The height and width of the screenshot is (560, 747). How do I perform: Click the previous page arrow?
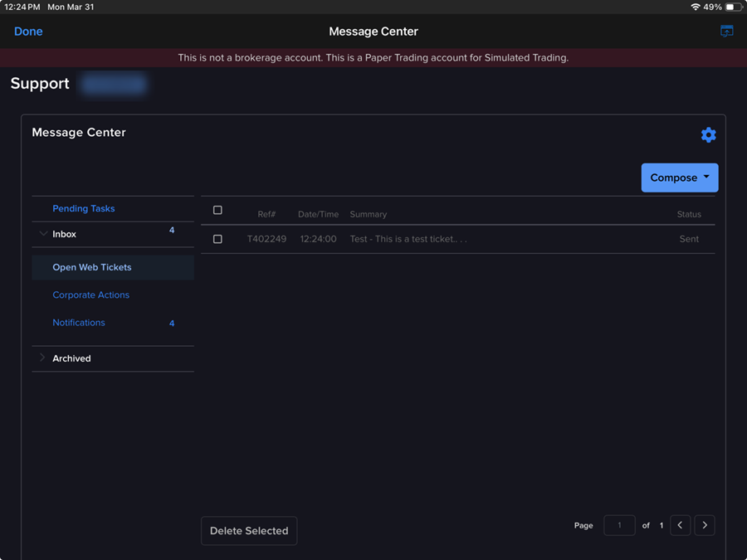pos(679,525)
